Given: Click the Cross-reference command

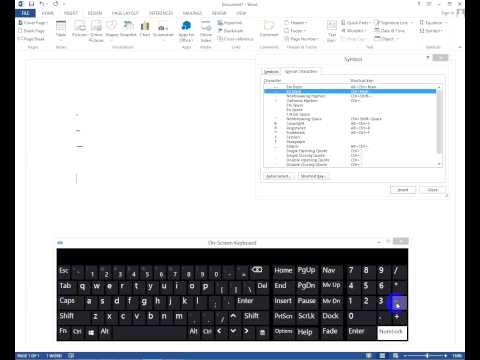Looking at the screenshot, I should click(x=235, y=39).
